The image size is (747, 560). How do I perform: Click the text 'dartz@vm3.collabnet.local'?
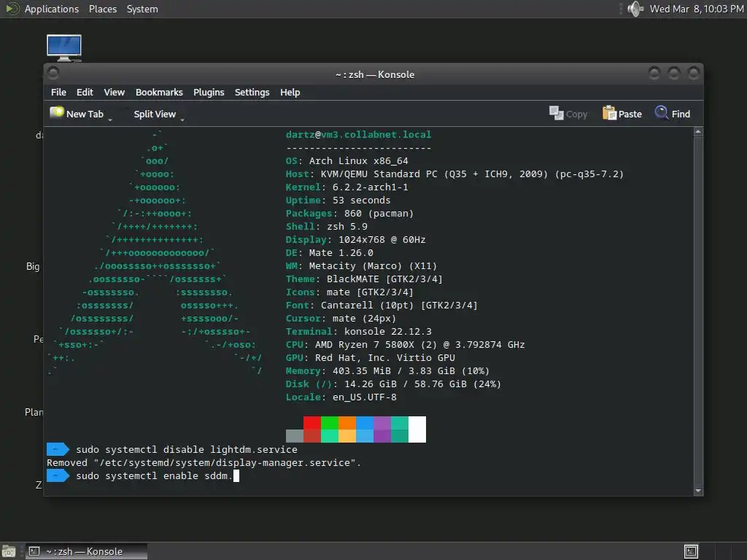[358, 135]
